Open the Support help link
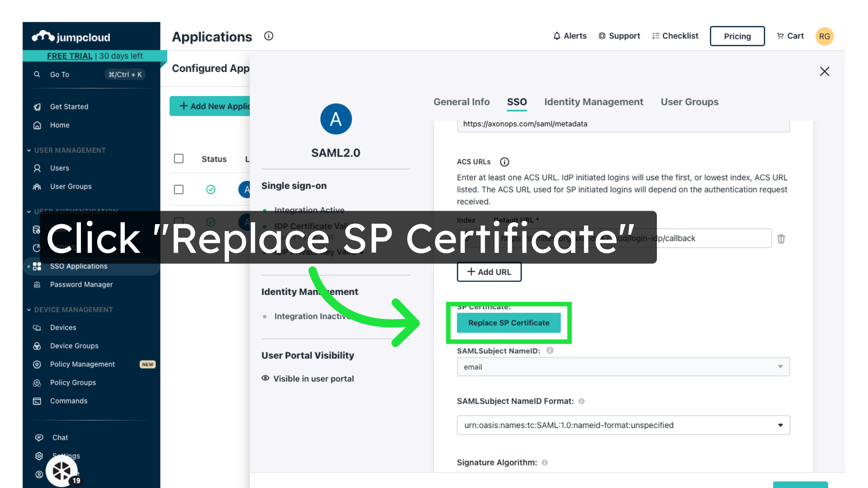The height and width of the screenshot is (488, 868). (619, 36)
